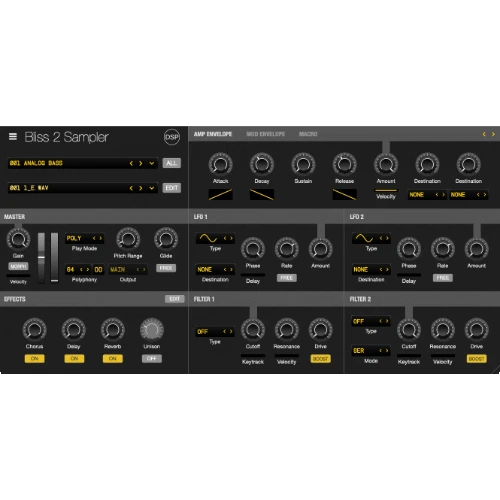Adjust the Amp Envelope Release knob
The width and height of the screenshot is (500, 500).
point(344,164)
